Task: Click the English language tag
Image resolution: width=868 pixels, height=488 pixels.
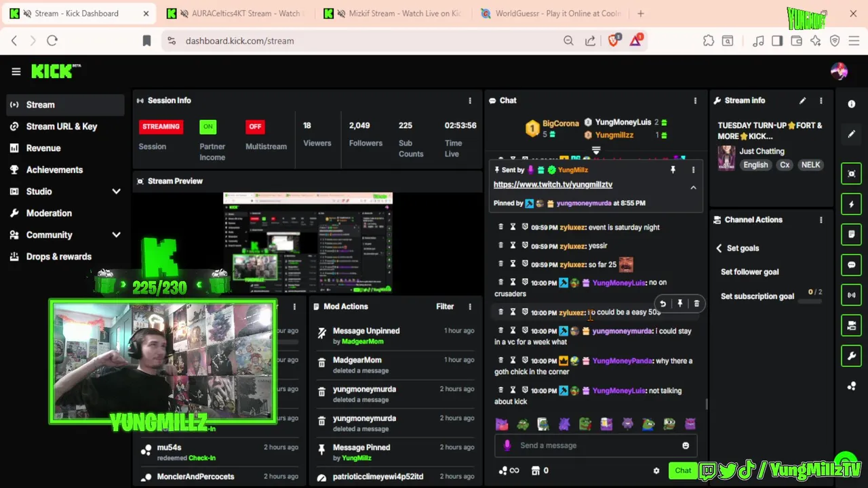Action: [x=755, y=165]
